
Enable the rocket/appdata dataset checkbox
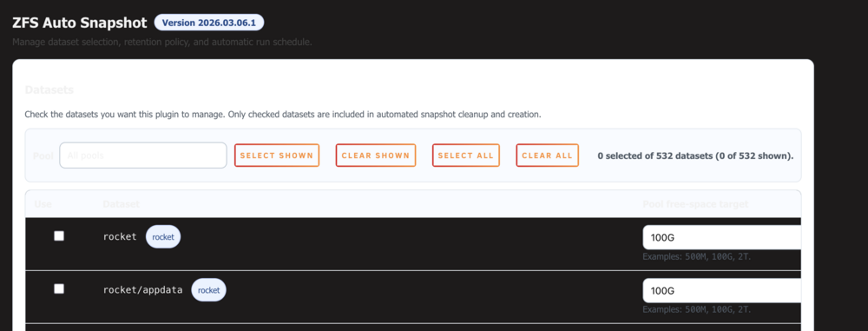59,288
